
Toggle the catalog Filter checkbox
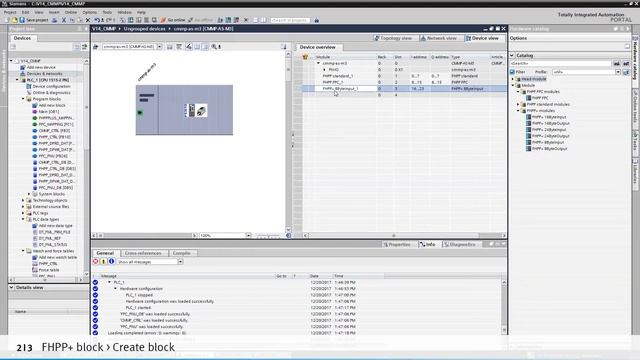[x=512, y=72]
